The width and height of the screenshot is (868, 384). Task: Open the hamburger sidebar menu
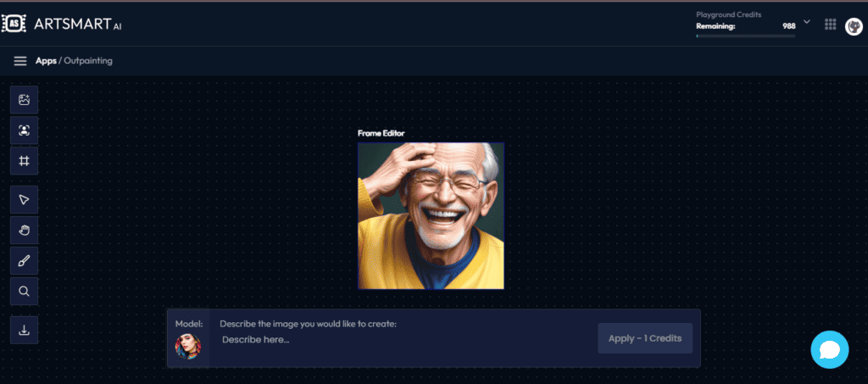point(20,61)
